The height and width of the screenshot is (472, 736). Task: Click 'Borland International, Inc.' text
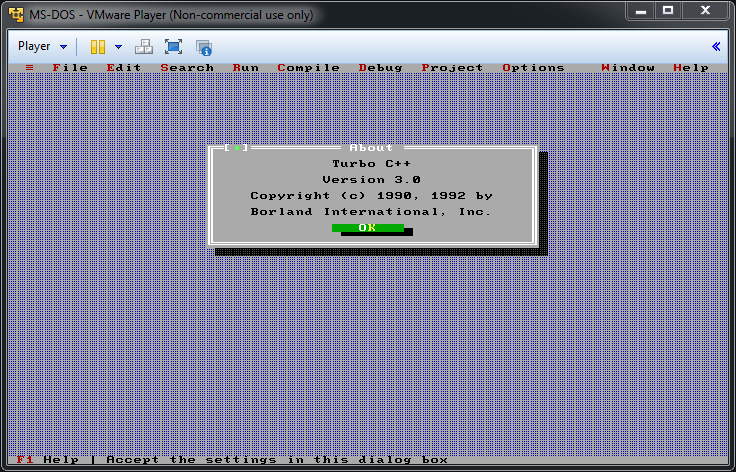(371, 212)
